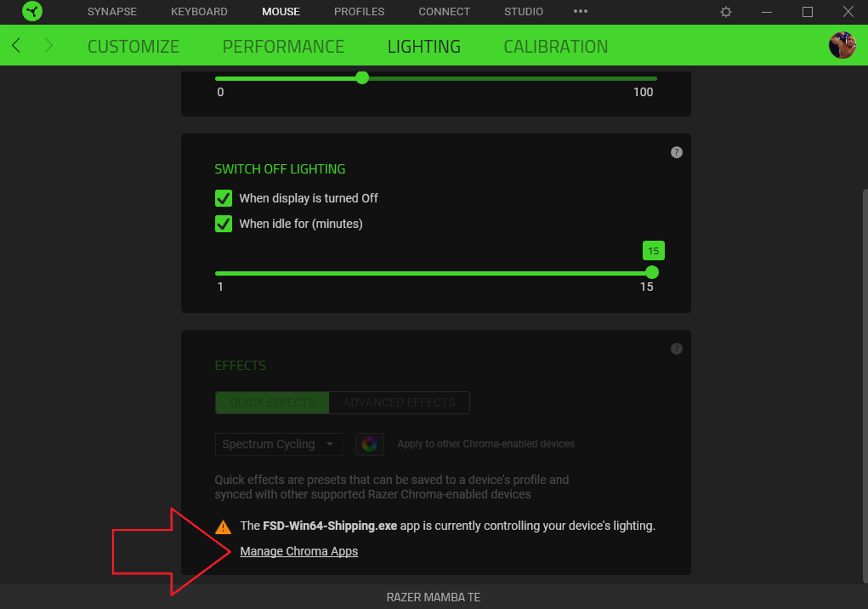This screenshot has height=609, width=868.
Task: Open the Calibration tab
Action: 556,46
